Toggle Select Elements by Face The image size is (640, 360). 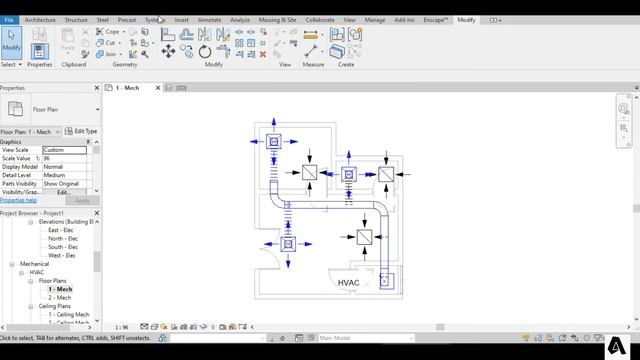click(x=562, y=338)
